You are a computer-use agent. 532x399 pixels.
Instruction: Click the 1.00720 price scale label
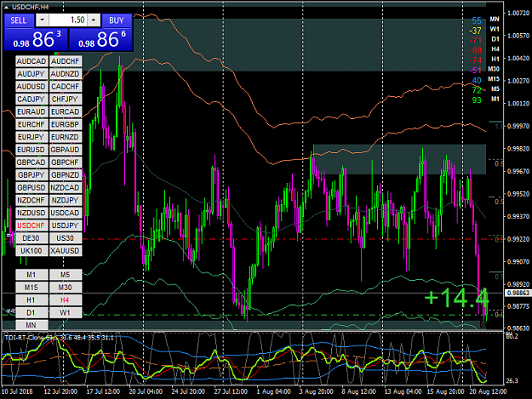click(x=518, y=13)
